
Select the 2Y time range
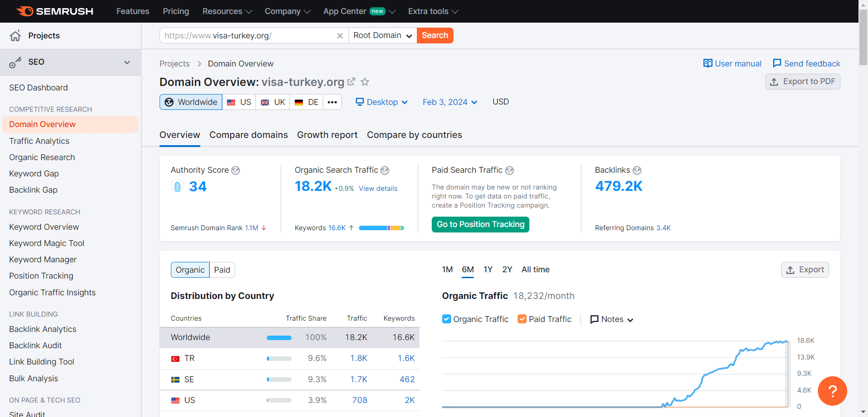coord(507,270)
